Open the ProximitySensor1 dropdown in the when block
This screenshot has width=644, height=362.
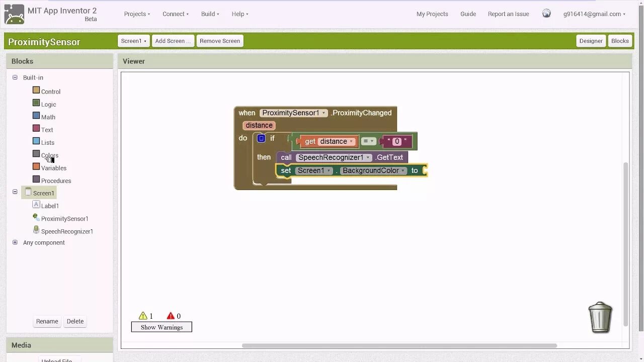click(x=294, y=113)
